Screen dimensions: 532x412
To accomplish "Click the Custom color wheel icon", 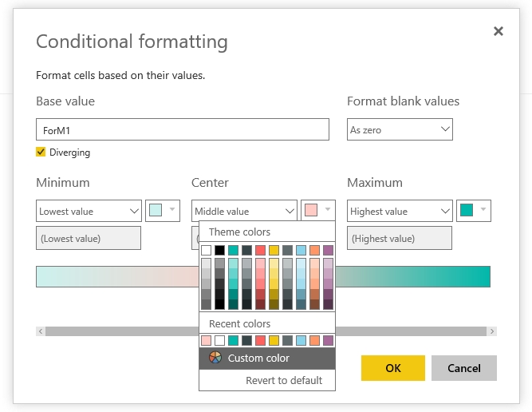I will click(215, 358).
